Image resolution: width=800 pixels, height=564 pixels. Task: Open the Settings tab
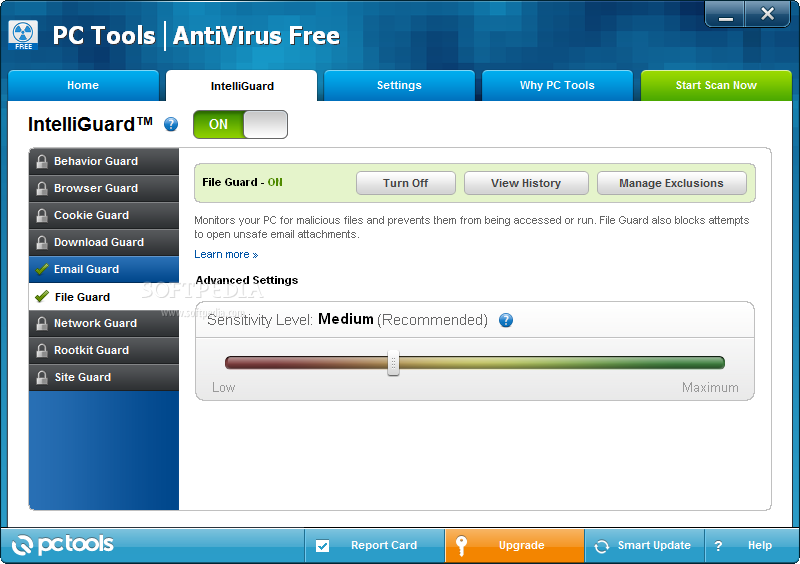point(399,85)
